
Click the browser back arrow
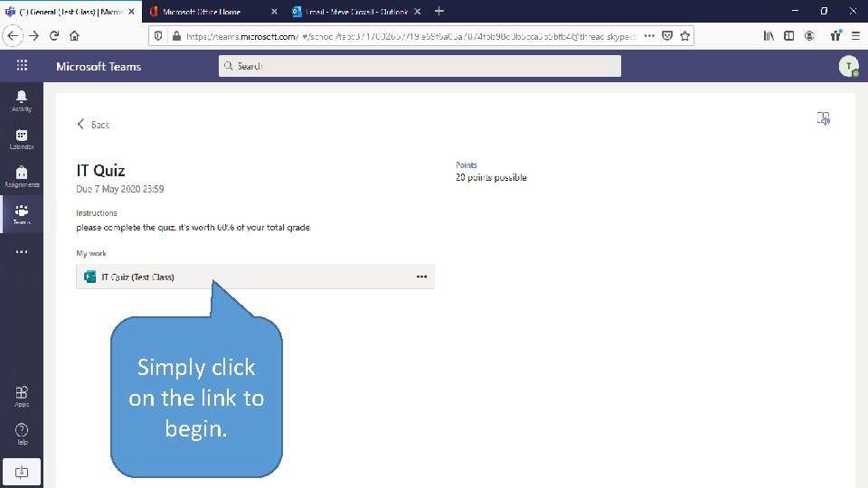[13, 36]
